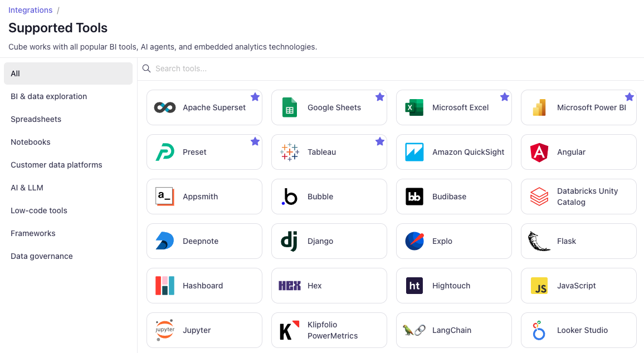Switch to the Notebooks category
The height and width of the screenshot is (353, 644).
click(68, 142)
